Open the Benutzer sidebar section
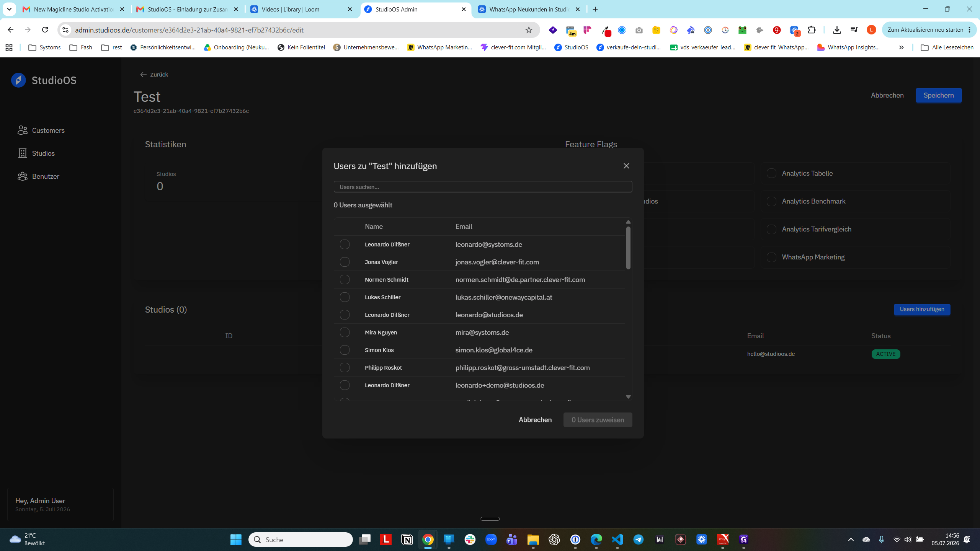 (x=39, y=176)
